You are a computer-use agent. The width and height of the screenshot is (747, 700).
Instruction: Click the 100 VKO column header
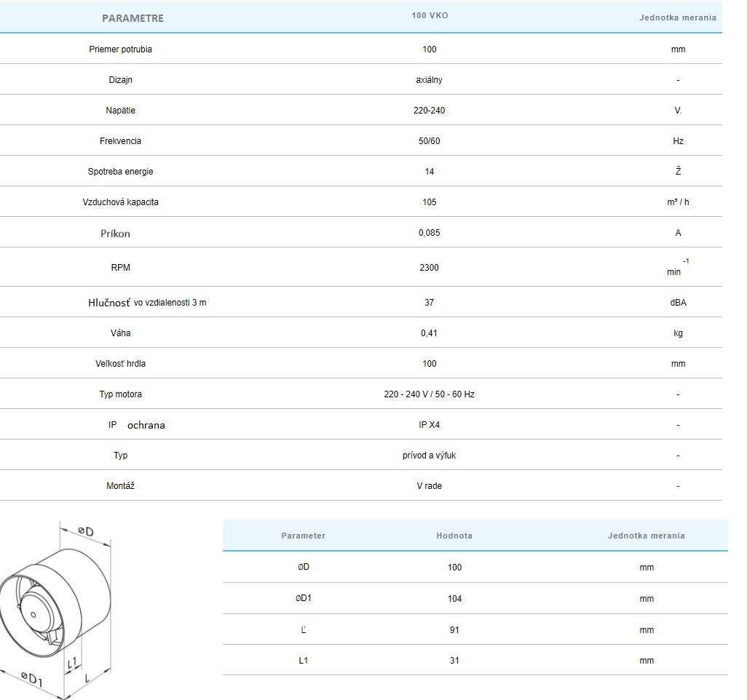430,15
